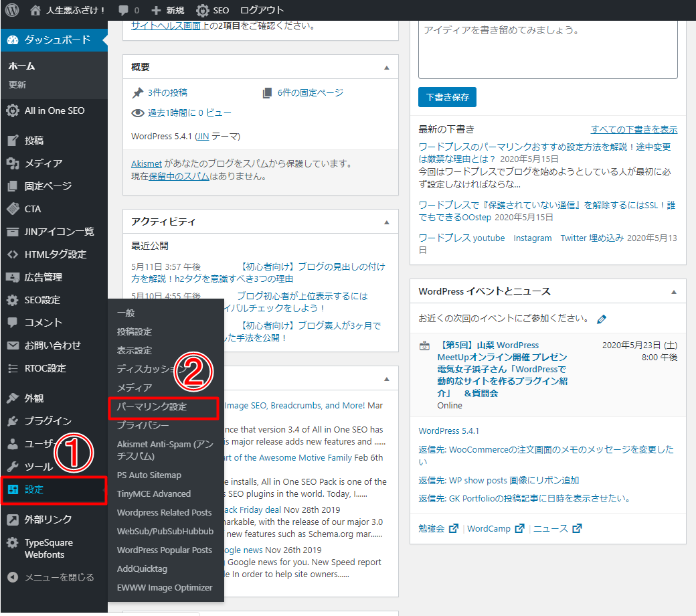Screen dimensions: 696x616
Task: Open the JIN theme link
Action: click(x=203, y=137)
